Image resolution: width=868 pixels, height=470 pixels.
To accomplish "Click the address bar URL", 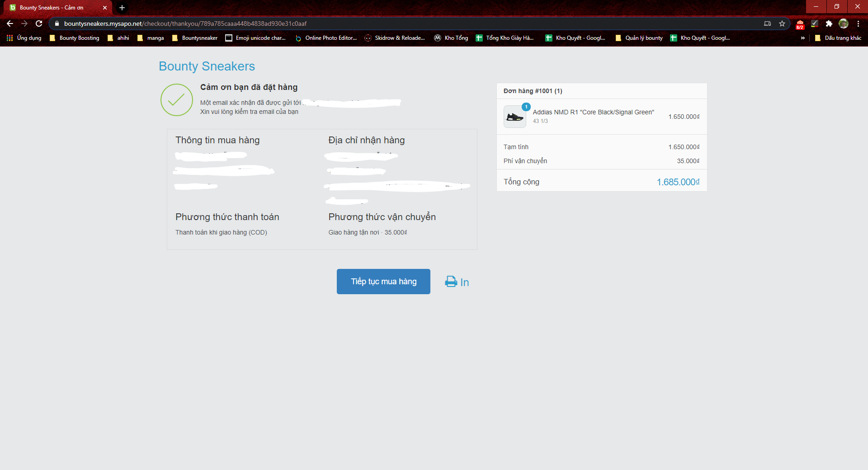I will tap(185, 23).
